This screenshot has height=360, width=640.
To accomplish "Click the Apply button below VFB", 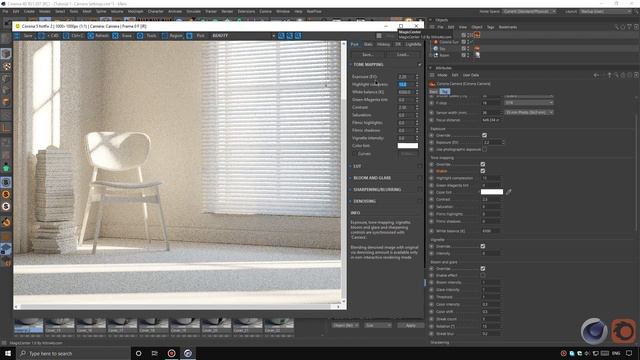I will 411,325.
